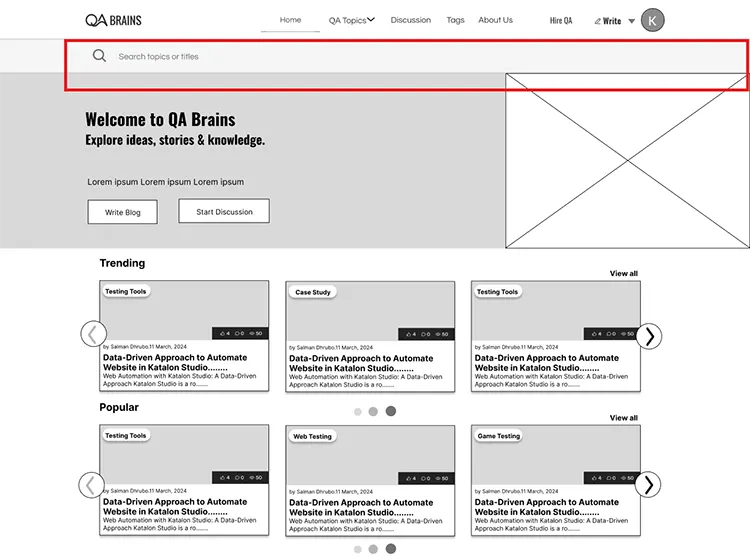Expand the Write dropdown arrow
This screenshot has width=750, height=557.
(x=631, y=21)
